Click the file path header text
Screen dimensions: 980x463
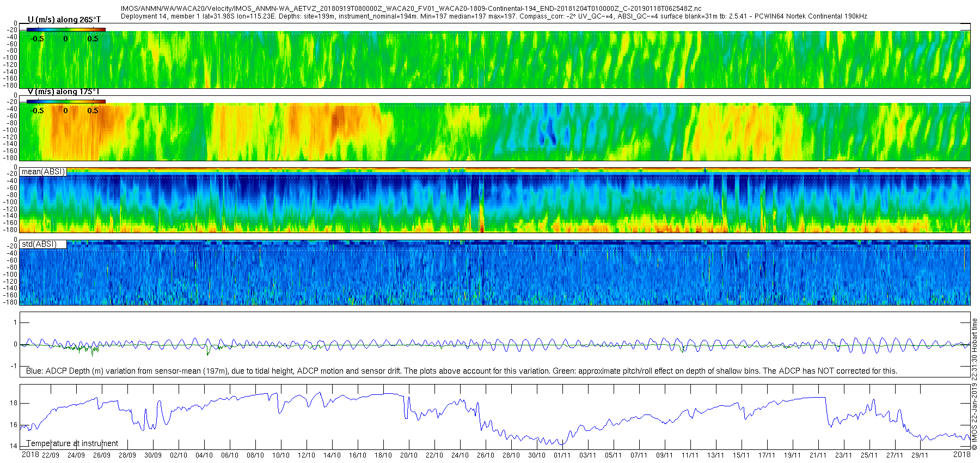click(411, 9)
